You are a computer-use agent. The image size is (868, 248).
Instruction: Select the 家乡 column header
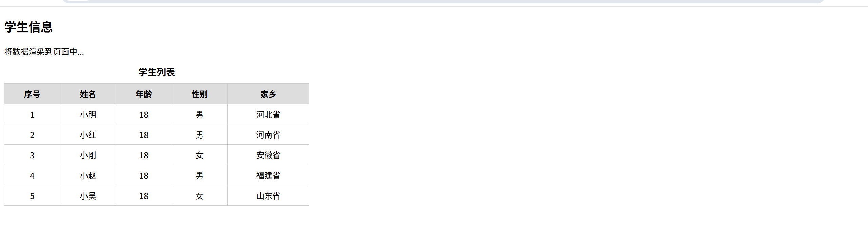pyautogui.click(x=268, y=94)
